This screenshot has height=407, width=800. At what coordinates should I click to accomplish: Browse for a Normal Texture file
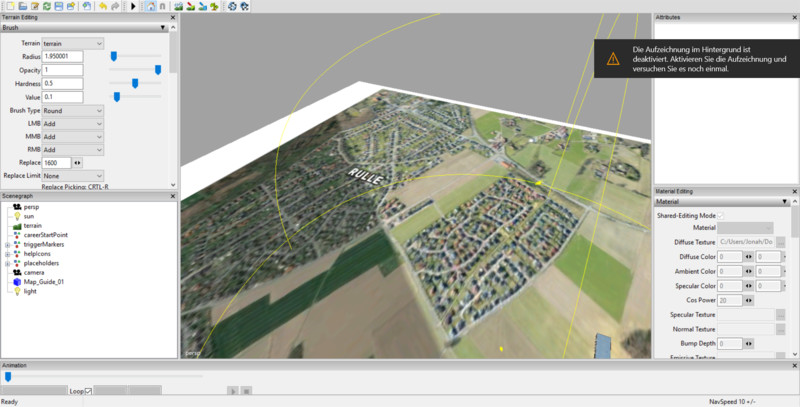(x=780, y=329)
